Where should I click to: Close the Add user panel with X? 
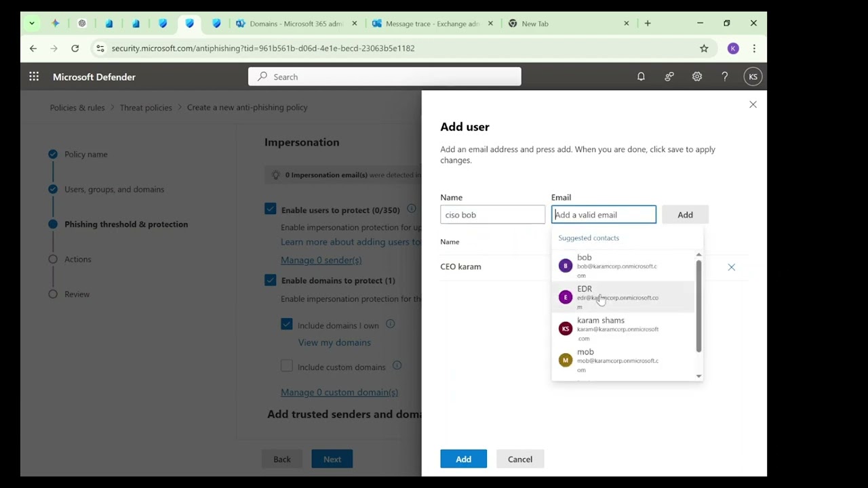coord(753,104)
